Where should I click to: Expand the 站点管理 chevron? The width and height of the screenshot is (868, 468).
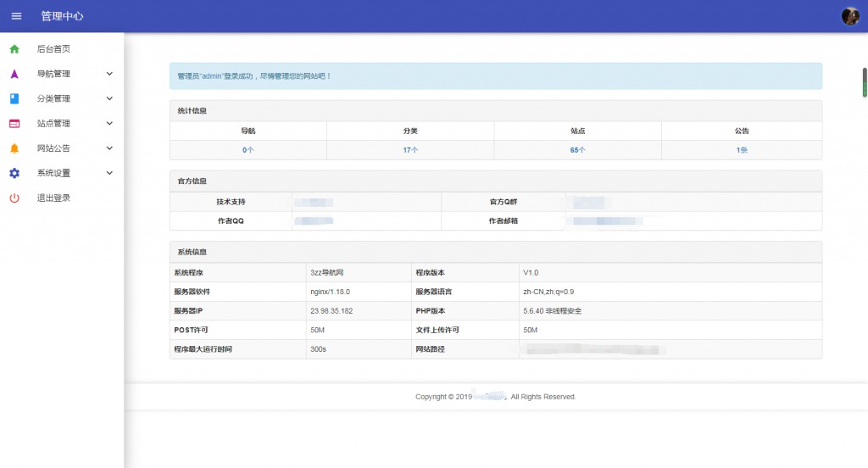109,124
